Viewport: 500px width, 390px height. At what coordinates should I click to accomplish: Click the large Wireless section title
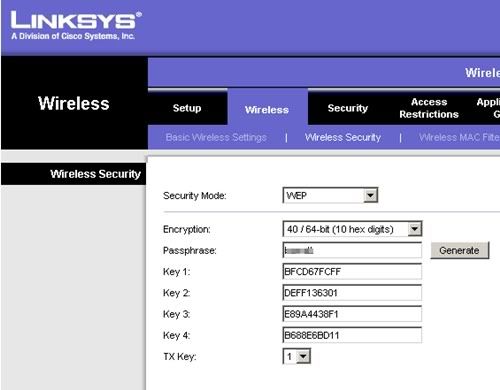tap(74, 103)
